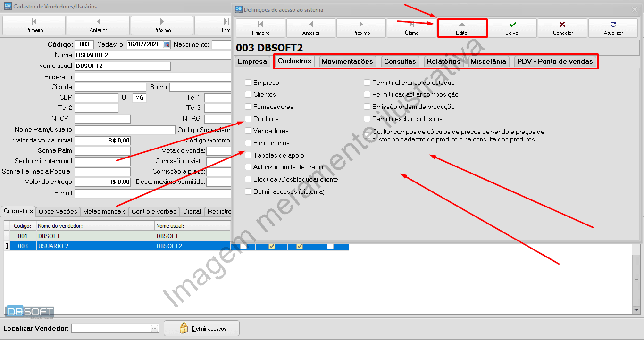The image size is (644, 340).
Task: Focus the Cidade input box
Action: 110,87
